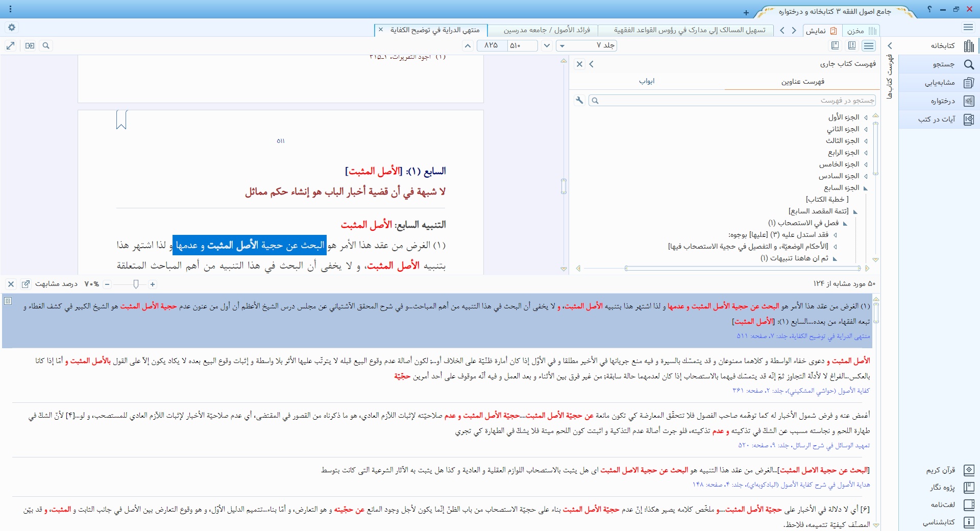Image resolution: width=980 pixels, height=531 pixels.
Task: Open the wrench index settings
Action: (x=579, y=101)
